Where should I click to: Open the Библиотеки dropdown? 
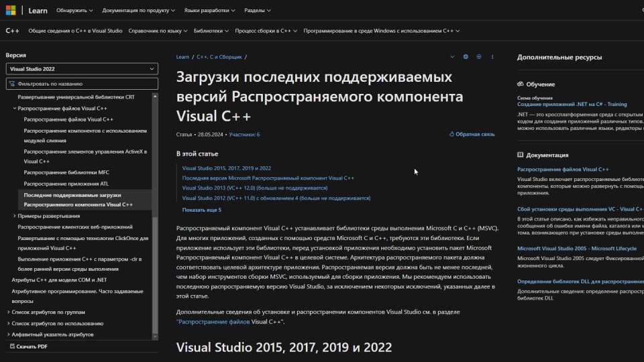[211, 31]
